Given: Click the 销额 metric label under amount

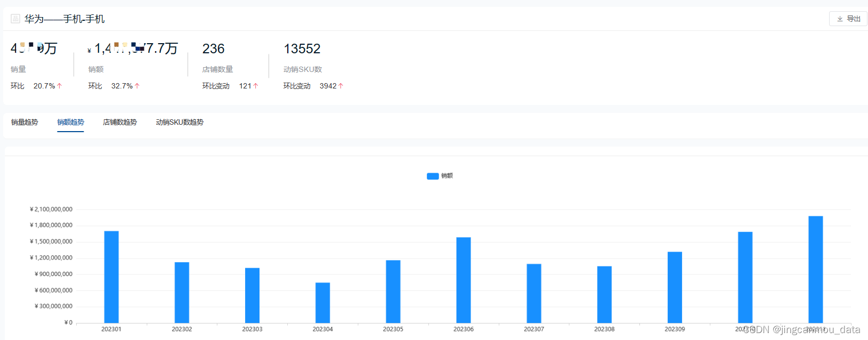Looking at the screenshot, I should 96,69.
